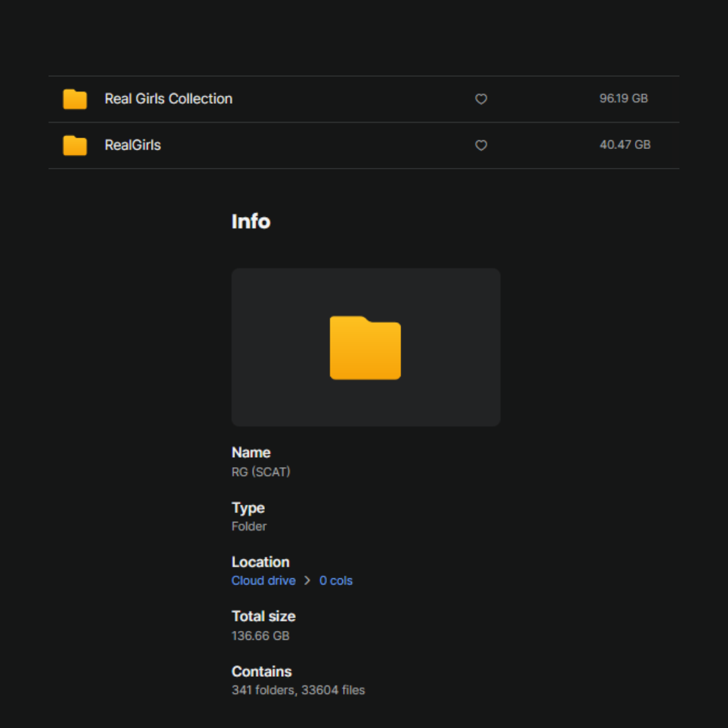Screen dimensions: 728x728
Task: Select the Info panel heading
Action: pos(251,222)
